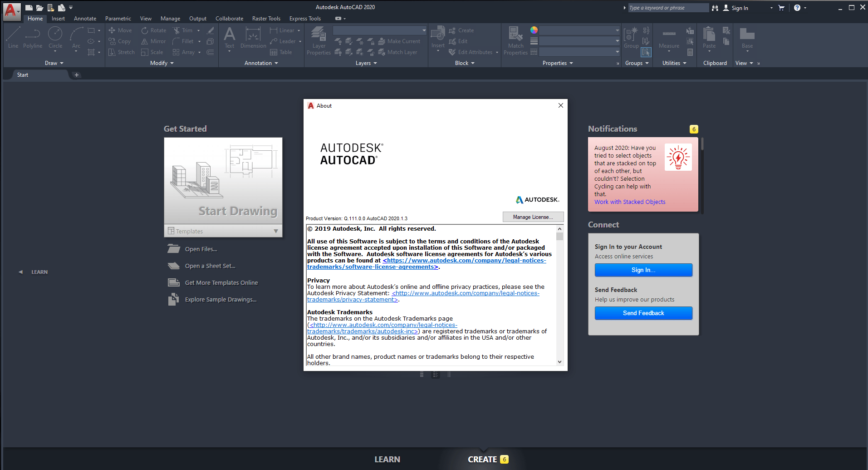Expand the Annotation panel

pyautogui.click(x=261, y=63)
